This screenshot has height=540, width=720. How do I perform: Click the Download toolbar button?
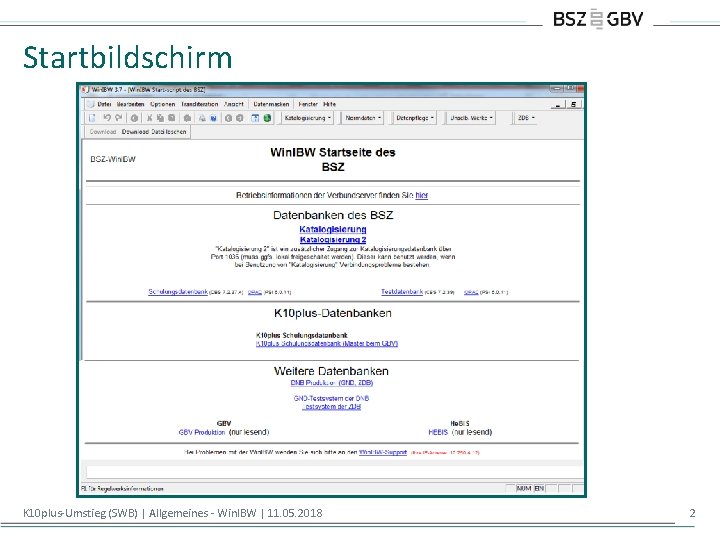pos(103,132)
